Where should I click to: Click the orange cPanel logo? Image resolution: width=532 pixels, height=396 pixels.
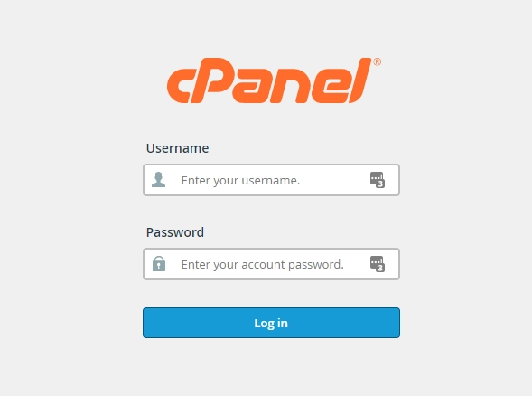coord(274,80)
